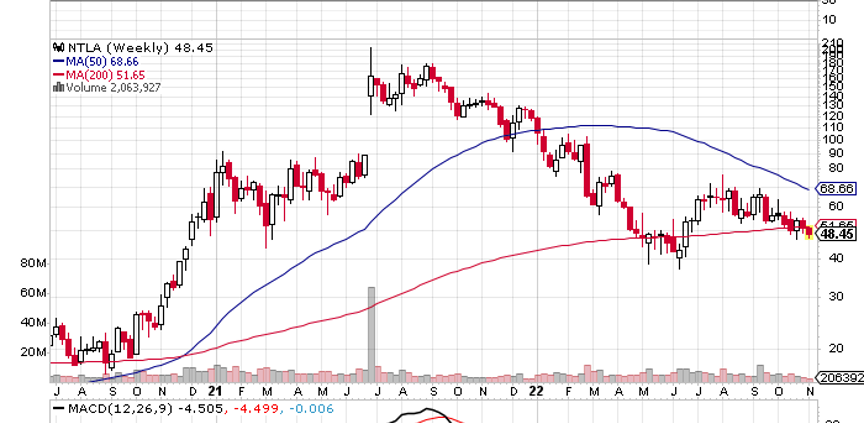
Task: Click the 20M volume axis label
Action: pos(34,353)
